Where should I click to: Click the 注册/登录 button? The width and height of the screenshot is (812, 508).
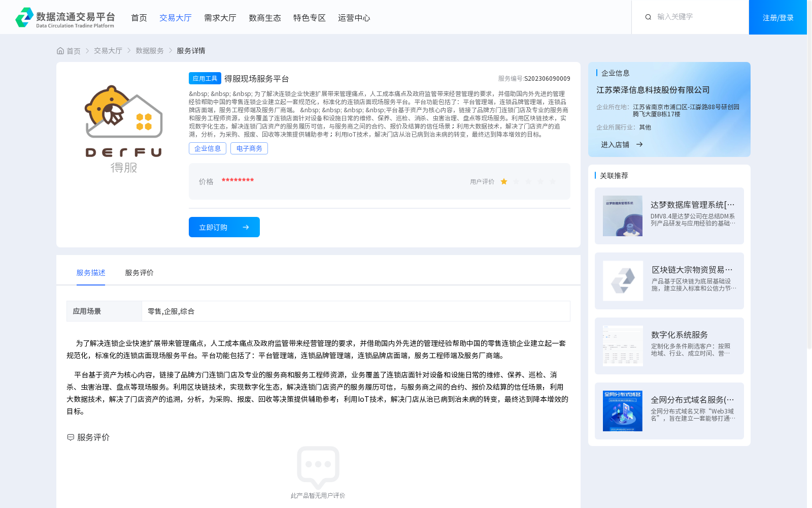[x=778, y=17]
